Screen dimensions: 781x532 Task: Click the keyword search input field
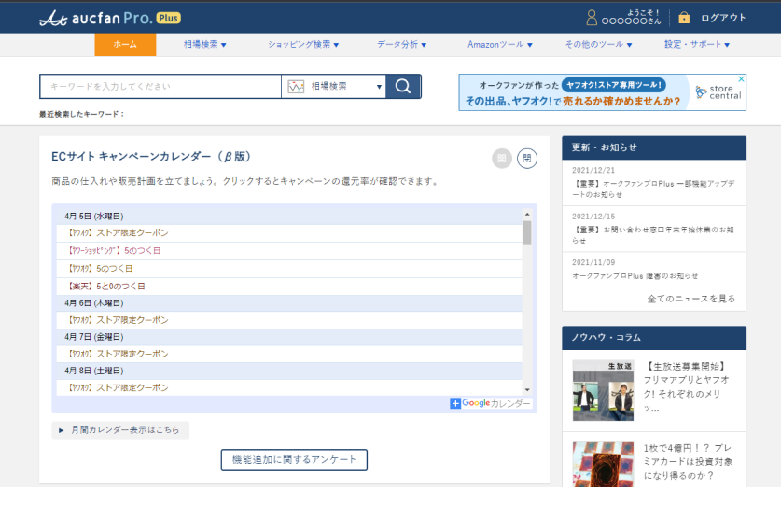click(x=160, y=86)
